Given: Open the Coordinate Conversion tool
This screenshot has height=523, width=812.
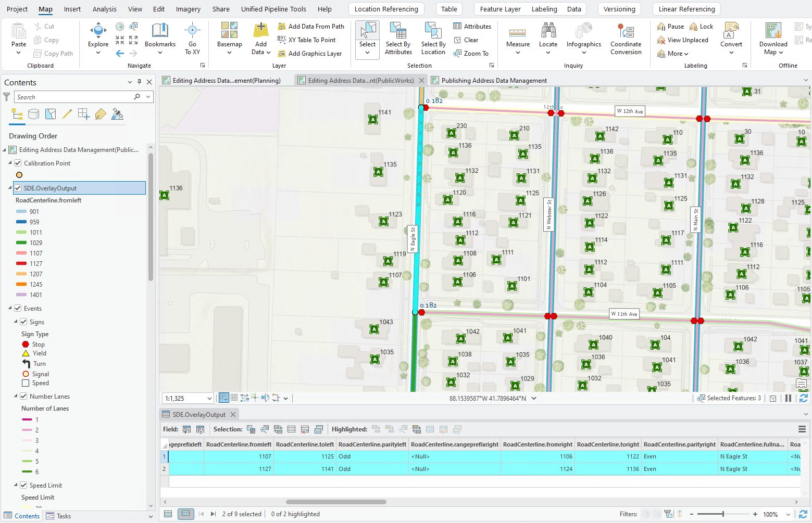Looking at the screenshot, I should [x=626, y=32].
